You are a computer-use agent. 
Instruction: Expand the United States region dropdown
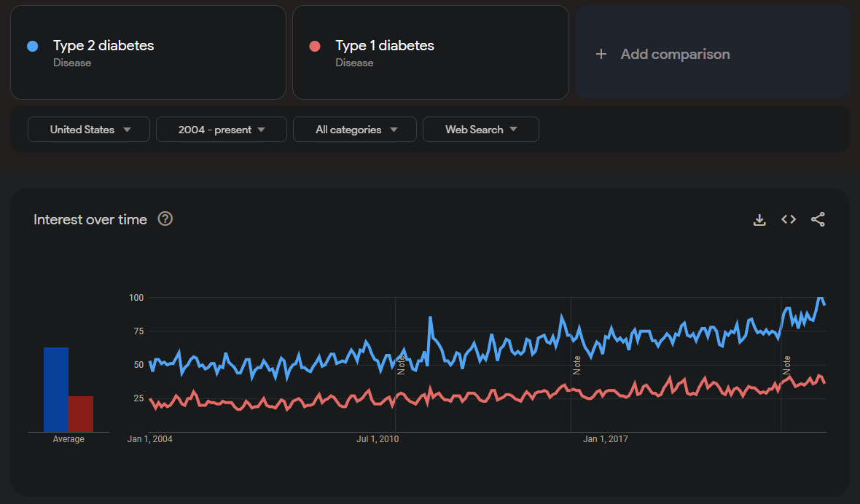click(89, 130)
